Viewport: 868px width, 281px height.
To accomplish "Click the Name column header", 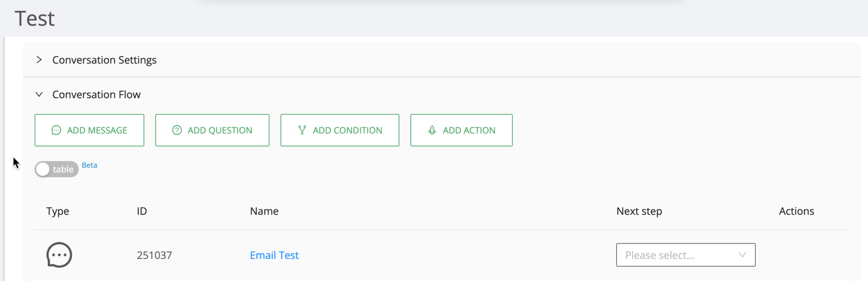I will [x=264, y=211].
